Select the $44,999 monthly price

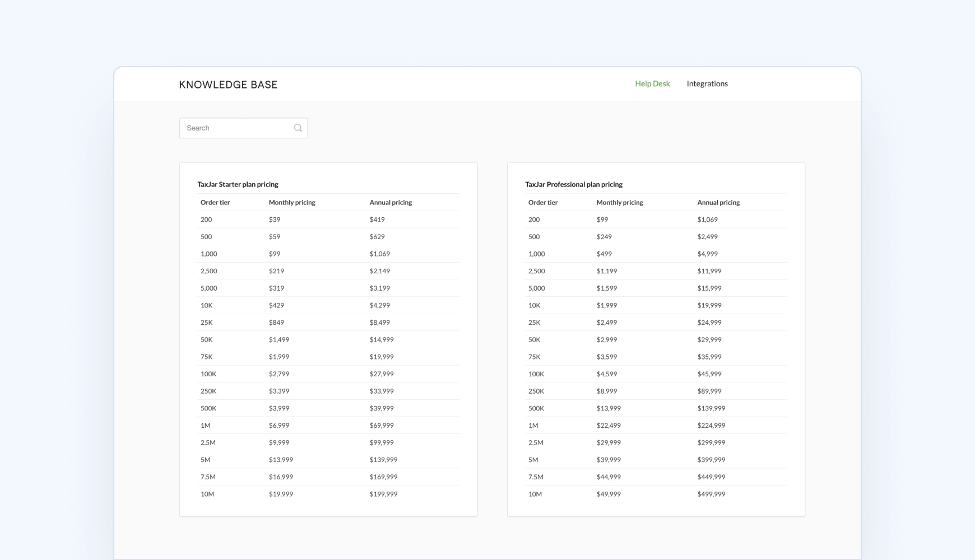click(609, 477)
